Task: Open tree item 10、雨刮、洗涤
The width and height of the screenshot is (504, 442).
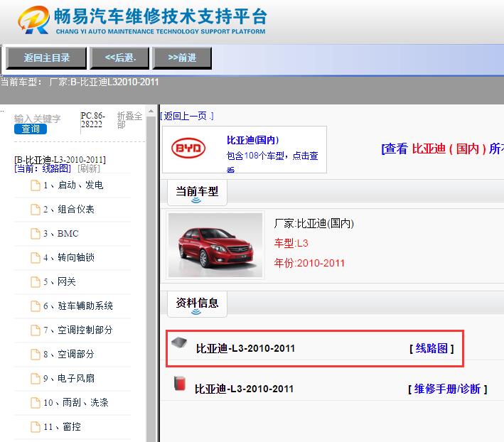Action: click(76, 402)
